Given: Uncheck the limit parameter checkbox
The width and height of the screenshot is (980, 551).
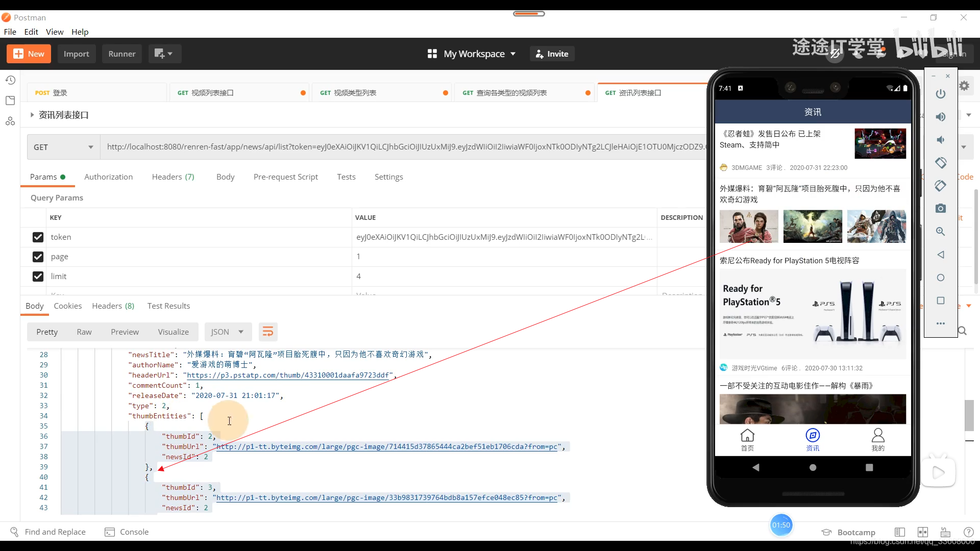Looking at the screenshot, I should pyautogui.click(x=38, y=277).
